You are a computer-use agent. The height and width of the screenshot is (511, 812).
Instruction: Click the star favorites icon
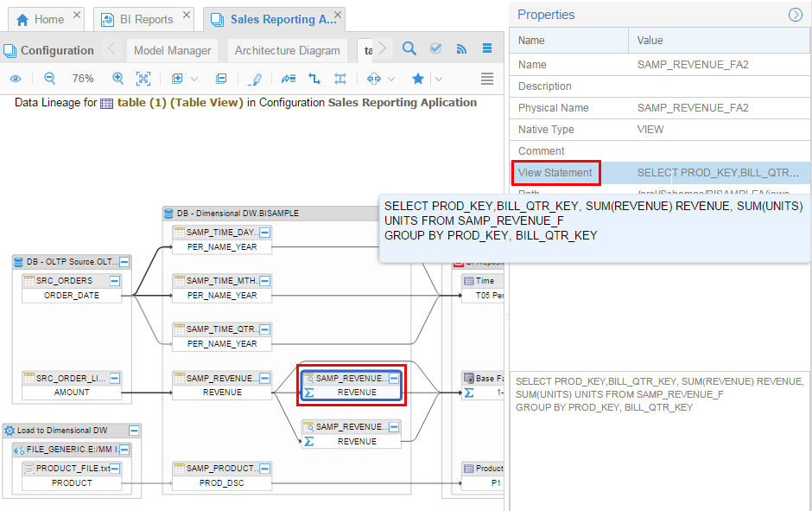pyautogui.click(x=418, y=79)
